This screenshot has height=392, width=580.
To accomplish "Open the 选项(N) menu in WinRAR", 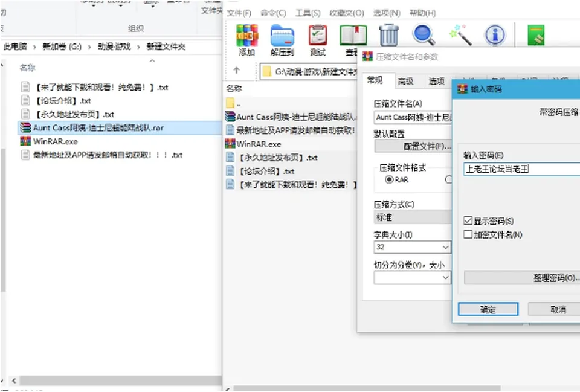I will [x=387, y=13].
